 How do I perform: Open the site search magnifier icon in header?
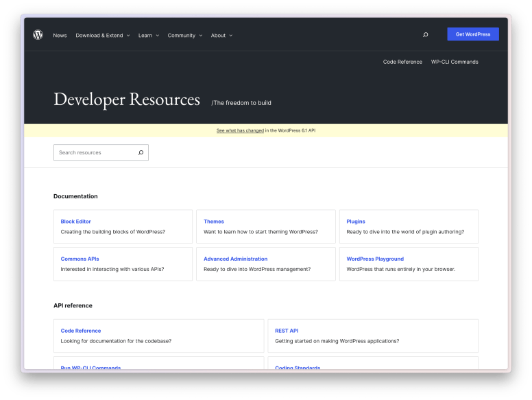tap(426, 34)
